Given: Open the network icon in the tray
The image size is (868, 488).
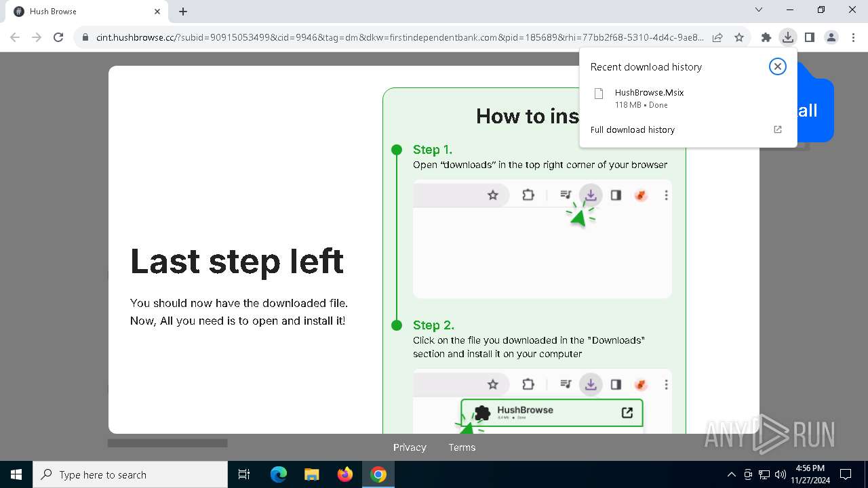Looking at the screenshot, I should [764, 474].
